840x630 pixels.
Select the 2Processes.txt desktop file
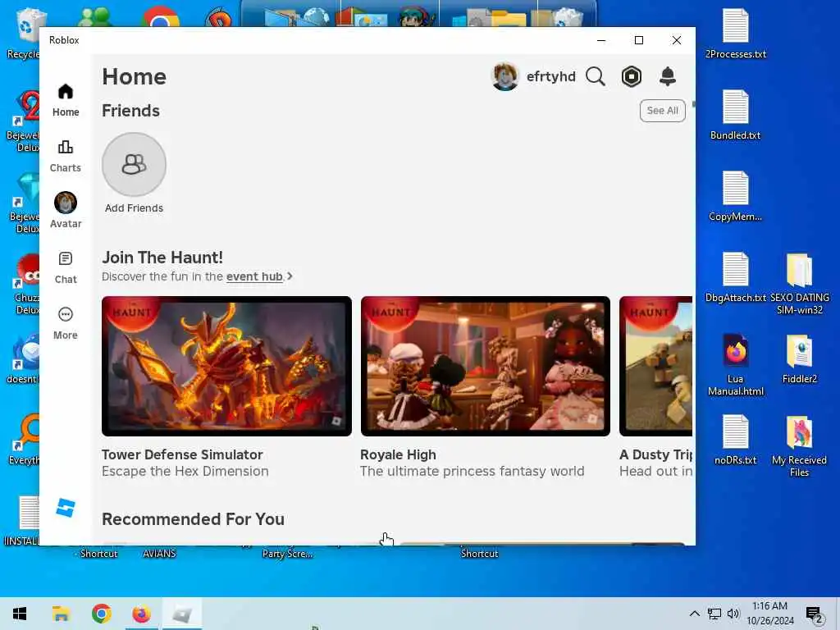point(735,34)
